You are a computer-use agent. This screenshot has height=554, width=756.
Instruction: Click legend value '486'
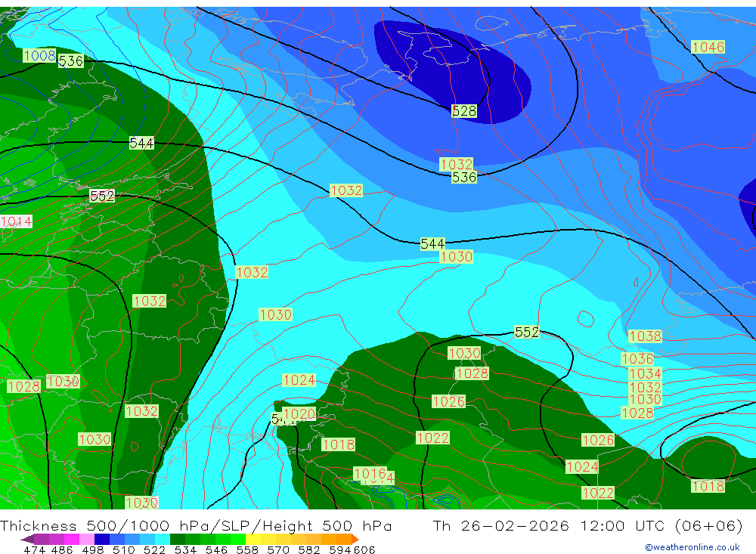coord(62,549)
